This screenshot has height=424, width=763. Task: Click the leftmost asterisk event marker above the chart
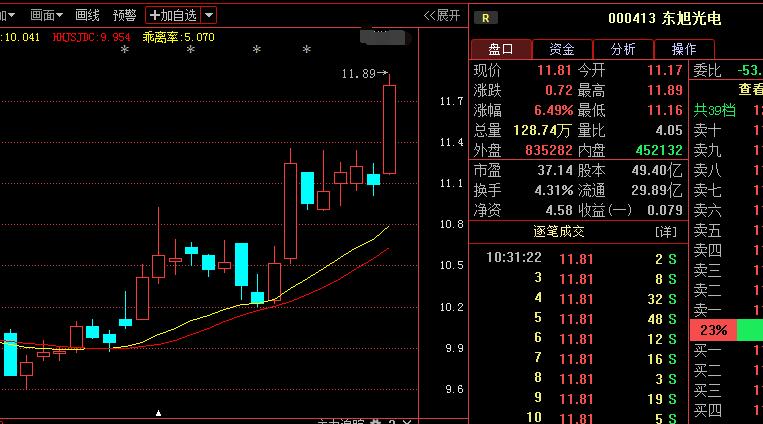[125, 50]
